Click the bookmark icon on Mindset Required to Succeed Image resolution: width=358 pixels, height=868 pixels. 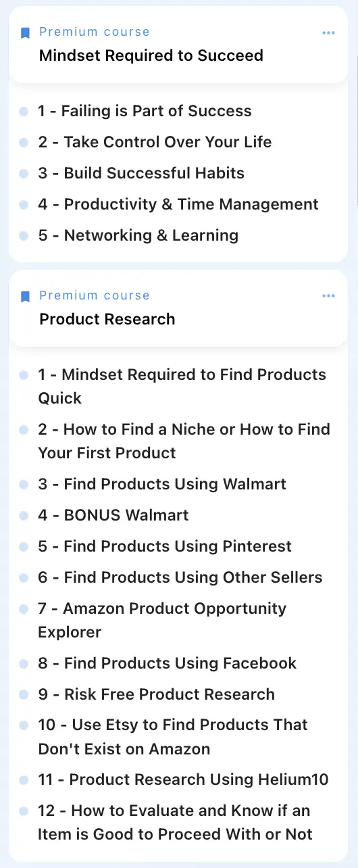click(25, 32)
